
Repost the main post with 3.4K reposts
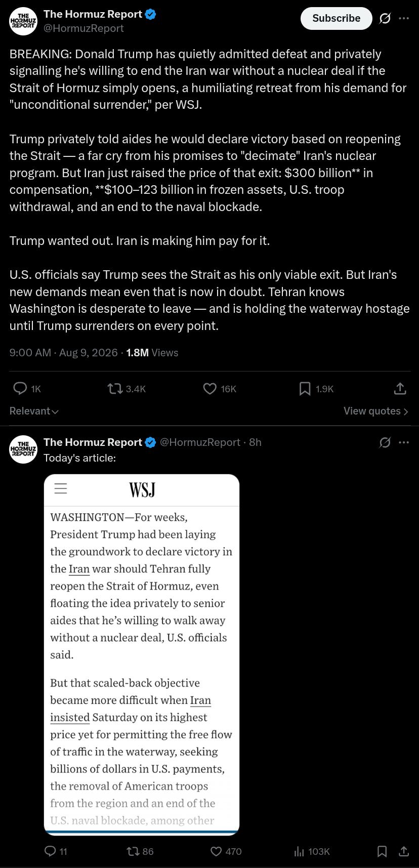[127, 389]
